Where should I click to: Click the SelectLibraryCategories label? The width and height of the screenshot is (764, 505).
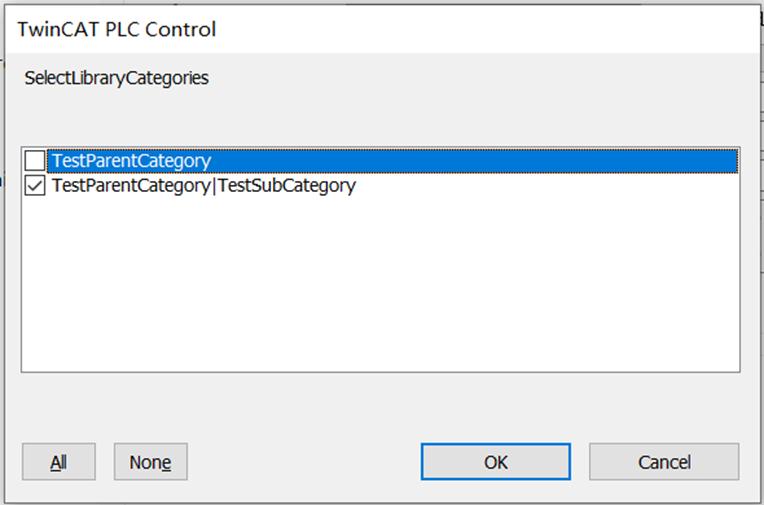tap(117, 78)
